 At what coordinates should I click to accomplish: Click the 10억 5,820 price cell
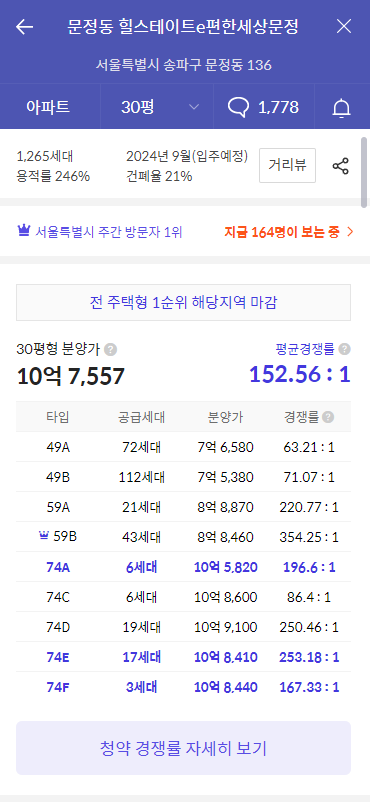(226, 567)
